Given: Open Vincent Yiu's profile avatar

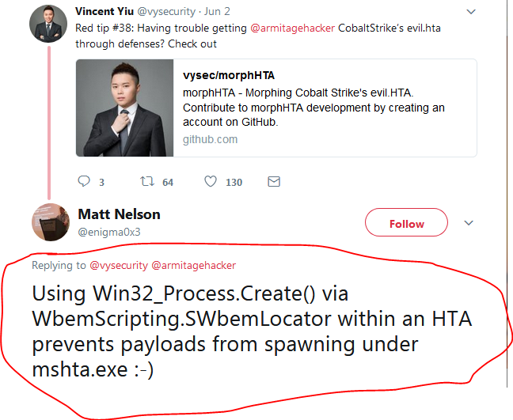Looking at the screenshot, I should point(48,24).
